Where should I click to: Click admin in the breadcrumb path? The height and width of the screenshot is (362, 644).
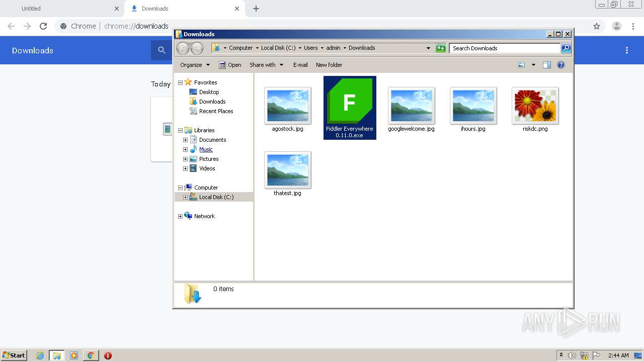(333, 48)
